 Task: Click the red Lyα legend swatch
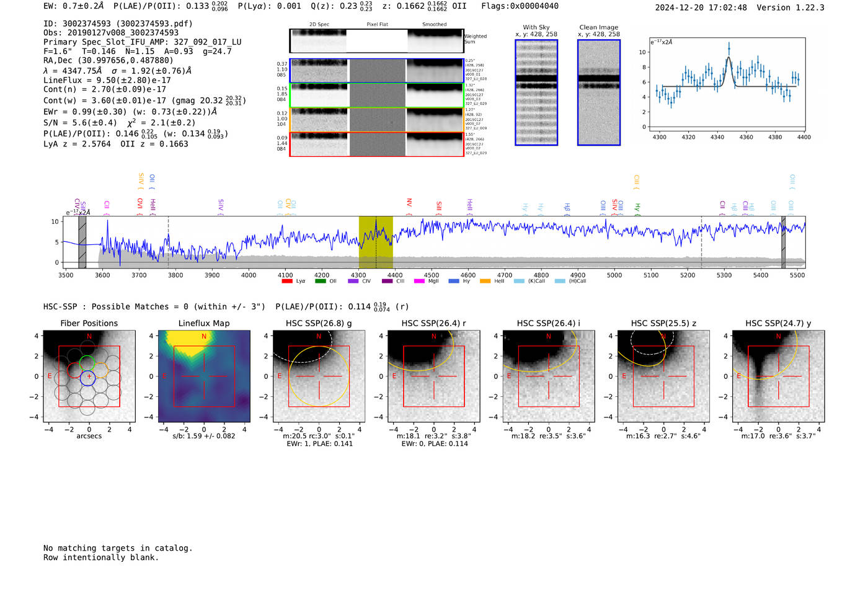coord(287,281)
